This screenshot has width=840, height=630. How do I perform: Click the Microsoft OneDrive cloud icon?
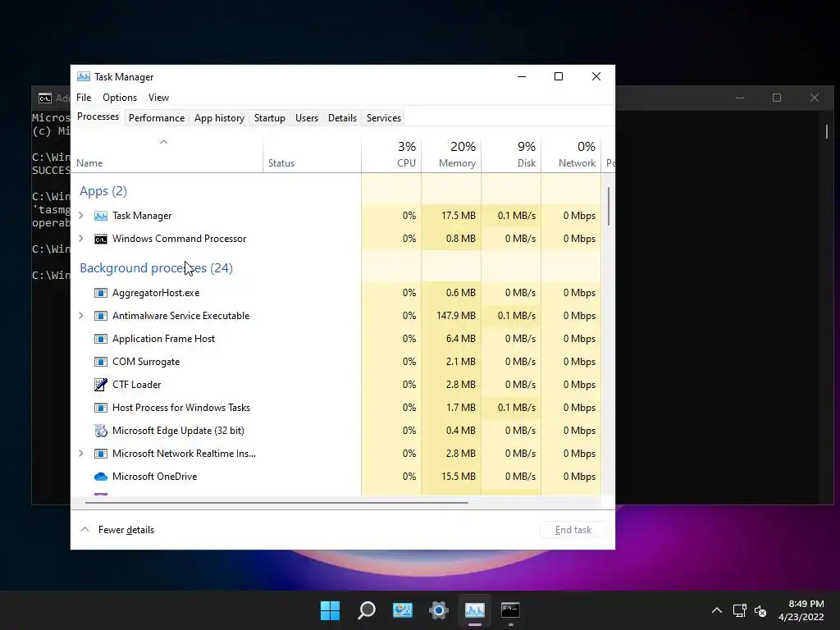click(101, 477)
